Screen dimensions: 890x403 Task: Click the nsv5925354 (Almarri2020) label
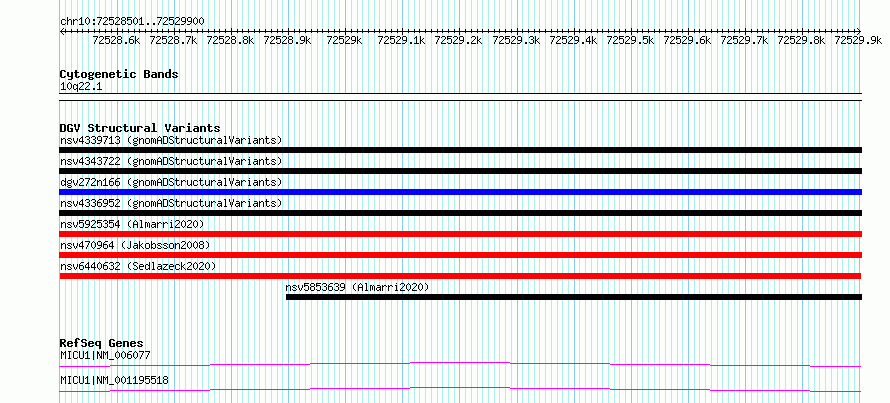point(132,224)
